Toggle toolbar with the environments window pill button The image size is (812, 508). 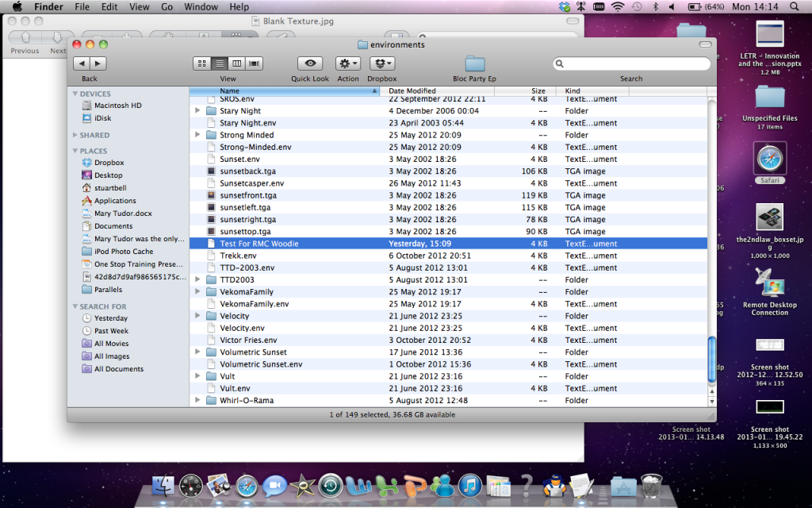coord(705,44)
